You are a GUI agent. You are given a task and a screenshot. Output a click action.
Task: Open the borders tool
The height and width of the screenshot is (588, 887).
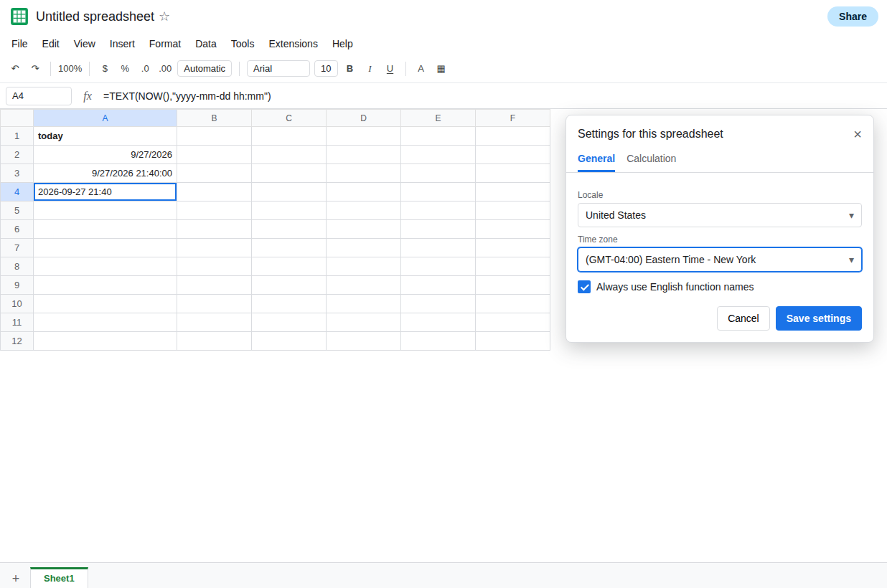coord(441,69)
